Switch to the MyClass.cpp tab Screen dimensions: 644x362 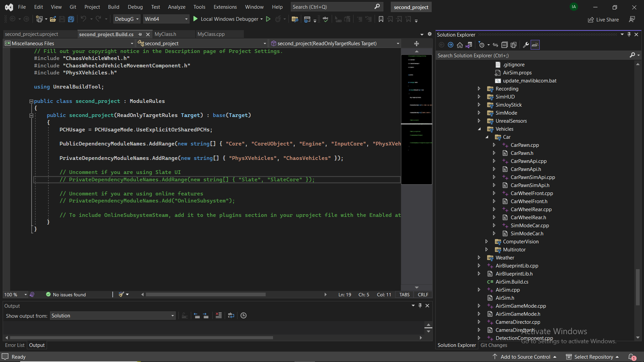pyautogui.click(x=211, y=34)
